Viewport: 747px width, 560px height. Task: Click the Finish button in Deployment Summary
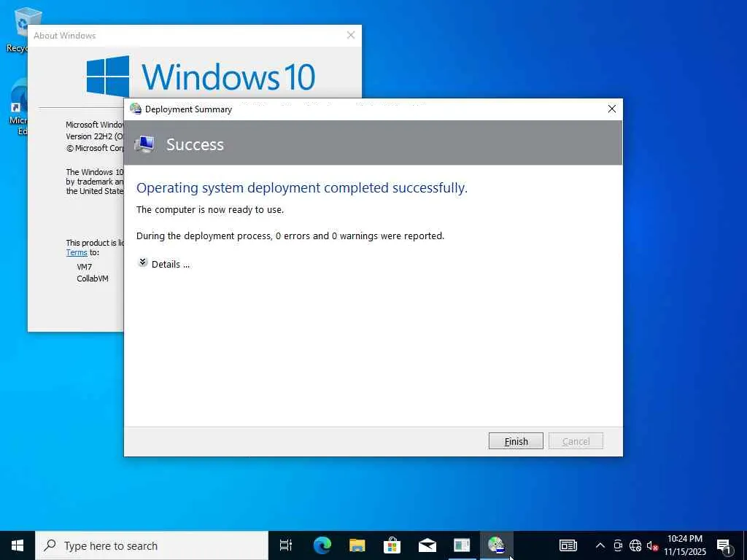[516, 441]
